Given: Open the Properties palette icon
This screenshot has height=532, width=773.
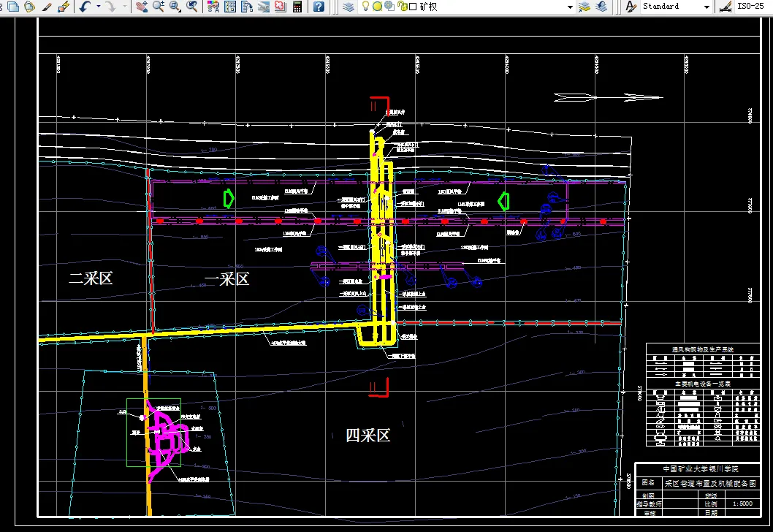Looking at the screenshot, I should (x=213, y=7).
